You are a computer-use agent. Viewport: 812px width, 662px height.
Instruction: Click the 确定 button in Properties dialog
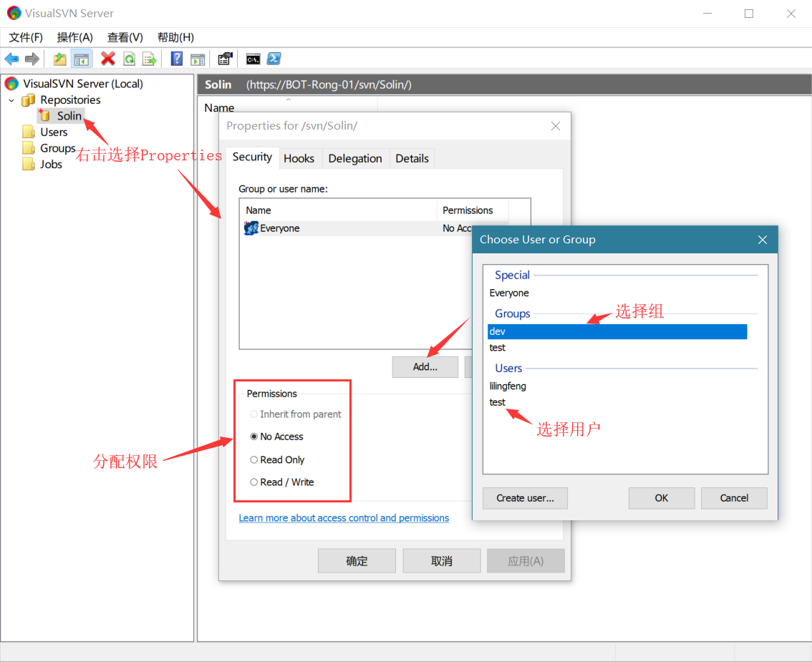tap(357, 561)
